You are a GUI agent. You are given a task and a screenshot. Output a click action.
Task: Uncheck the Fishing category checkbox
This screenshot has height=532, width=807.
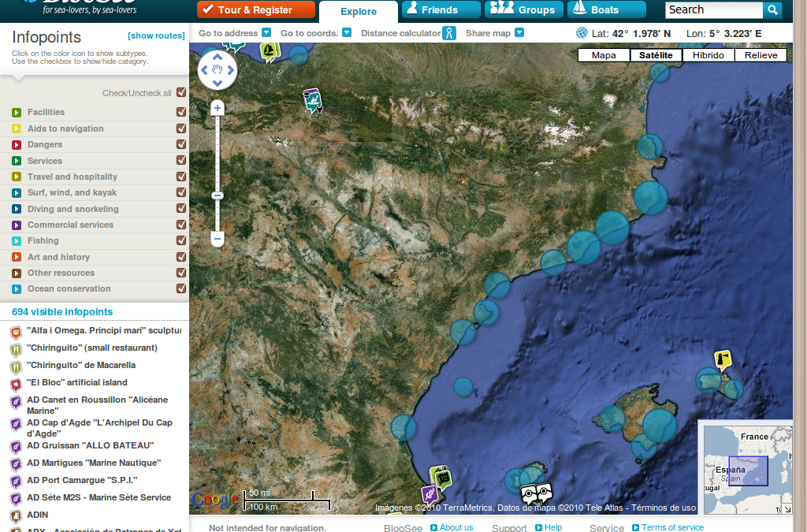click(181, 240)
